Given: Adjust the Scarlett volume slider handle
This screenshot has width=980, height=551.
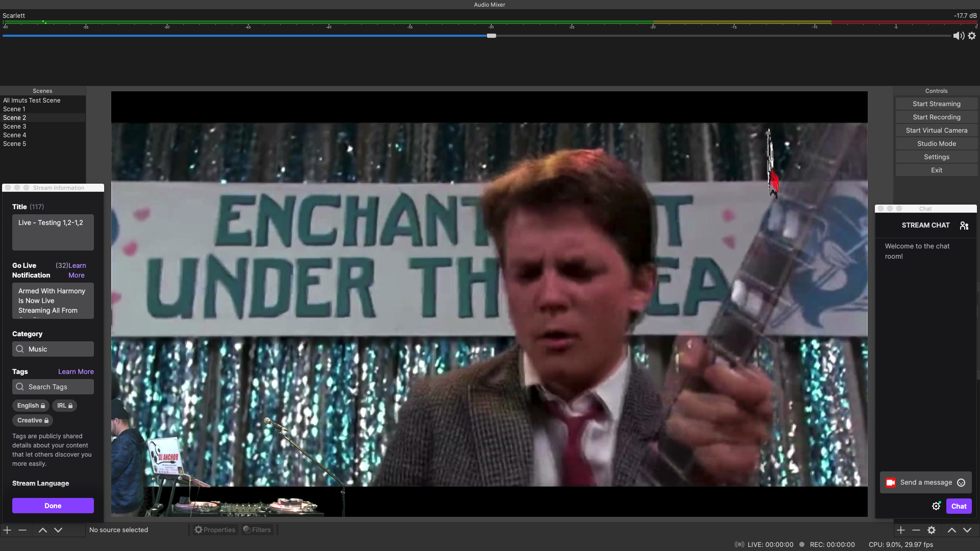Looking at the screenshot, I should (492, 36).
